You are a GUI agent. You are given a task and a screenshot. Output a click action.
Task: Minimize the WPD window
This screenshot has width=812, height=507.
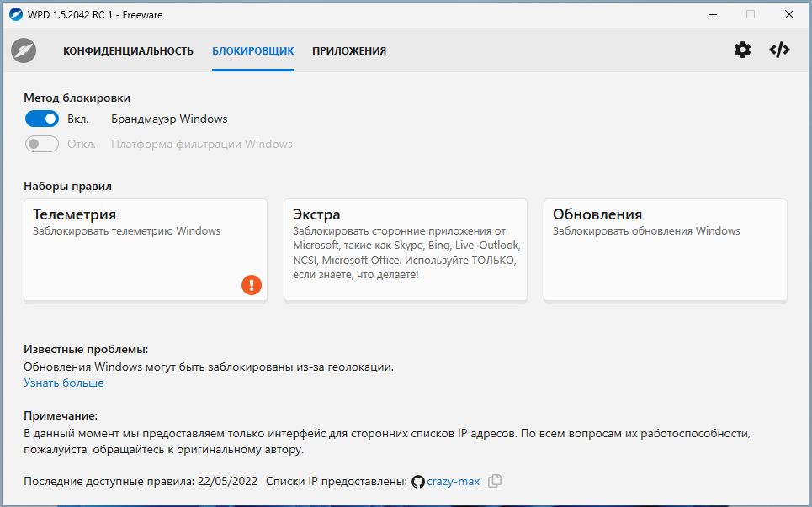coord(713,14)
